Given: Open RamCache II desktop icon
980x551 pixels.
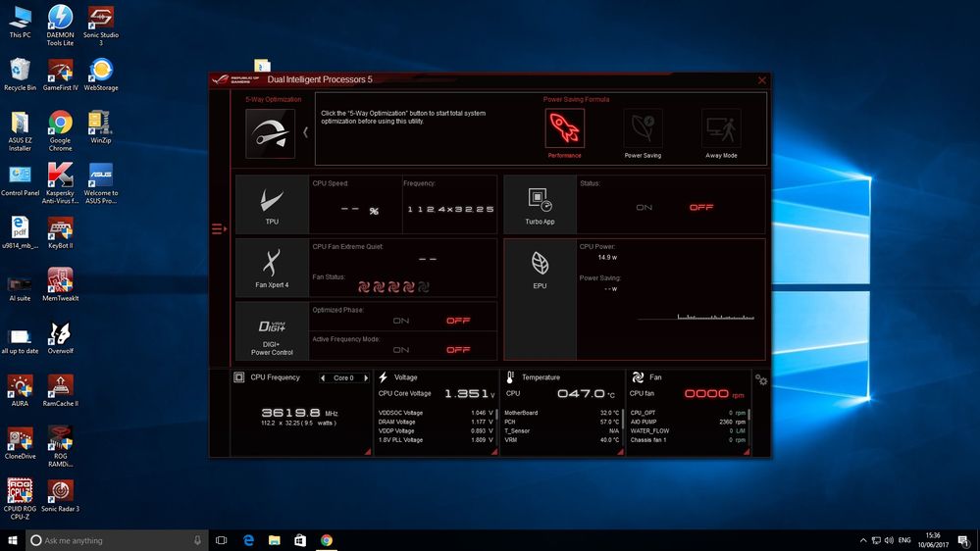Looking at the screenshot, I should pos(60,390).
